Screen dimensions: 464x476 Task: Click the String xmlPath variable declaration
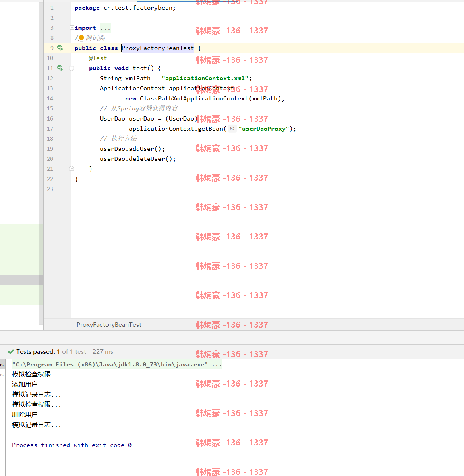click(176, 78)
